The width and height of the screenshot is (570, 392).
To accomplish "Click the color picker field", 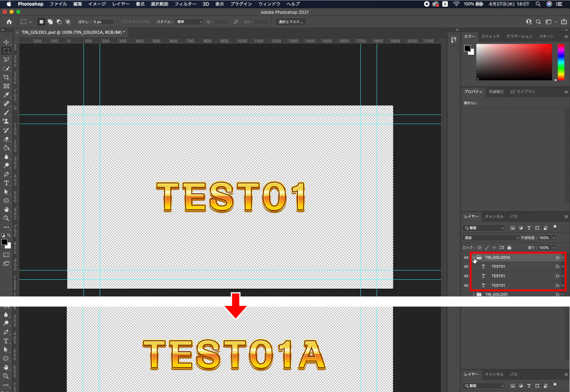I will pos(514,62).
